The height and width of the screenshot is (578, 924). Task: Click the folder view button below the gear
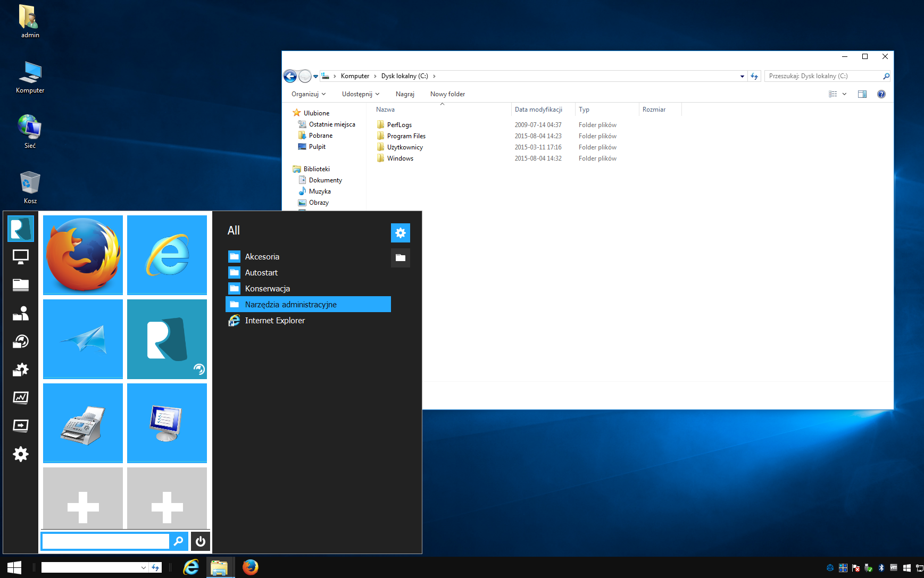coord(401,258)
